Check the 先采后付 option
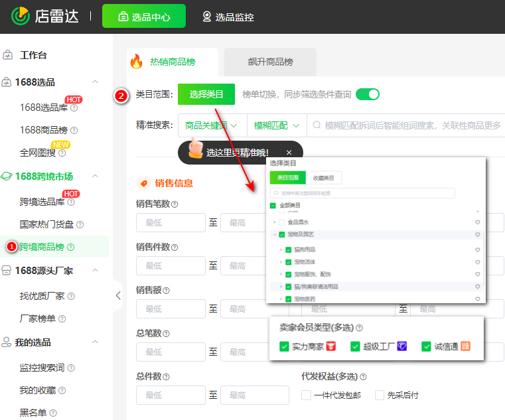 (380, 395)
